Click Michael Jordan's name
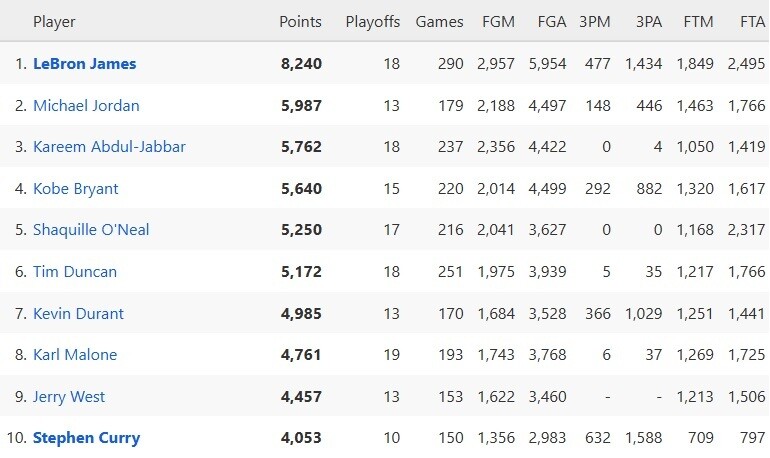 (86, 106)
